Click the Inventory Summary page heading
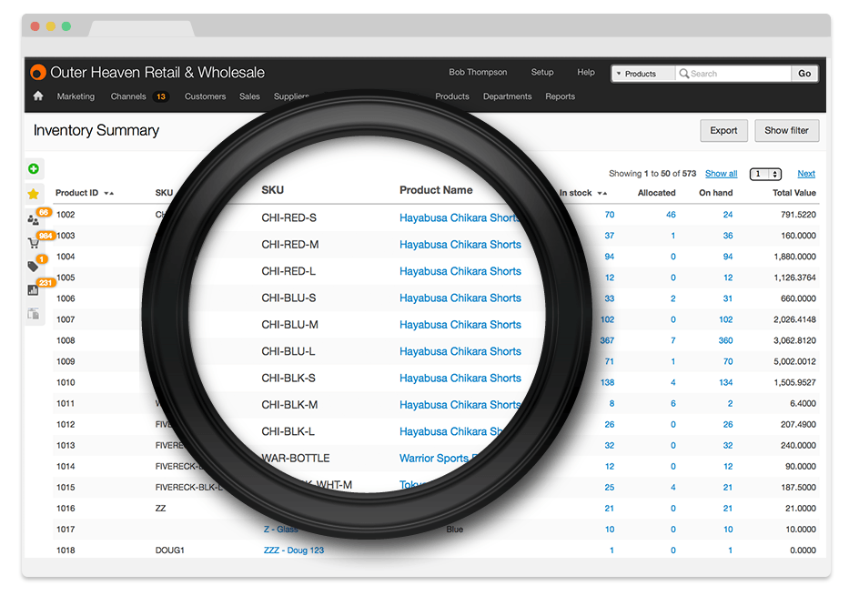 click(x=96, y=130)
